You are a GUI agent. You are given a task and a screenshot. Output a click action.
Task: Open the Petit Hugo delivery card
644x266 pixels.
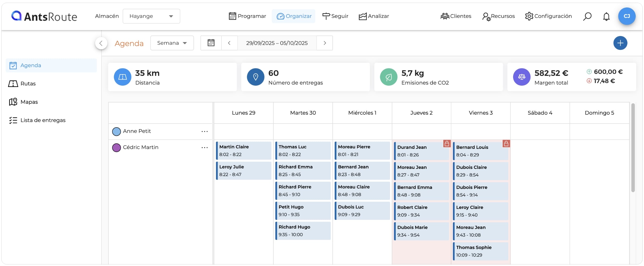(x=303, y=211)
